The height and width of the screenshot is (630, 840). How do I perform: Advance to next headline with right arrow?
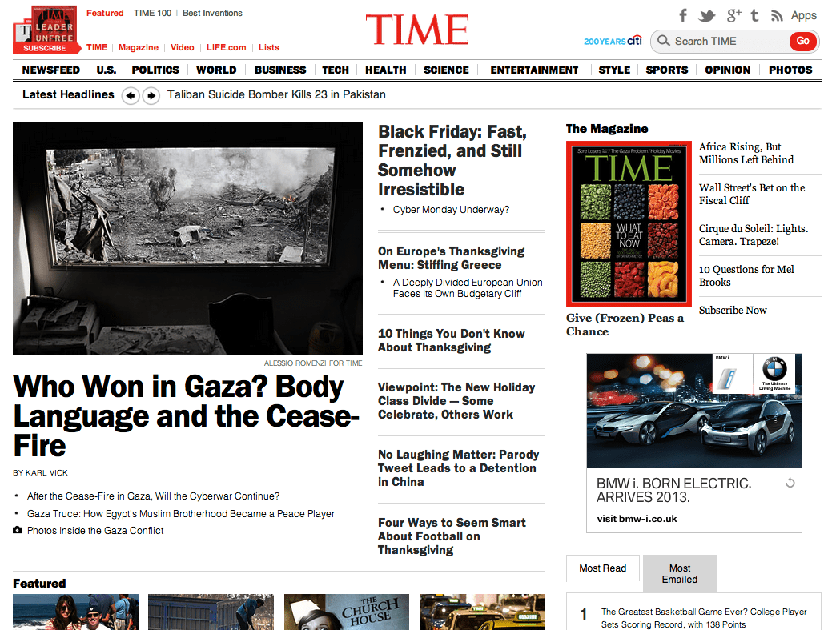point(151,96)
